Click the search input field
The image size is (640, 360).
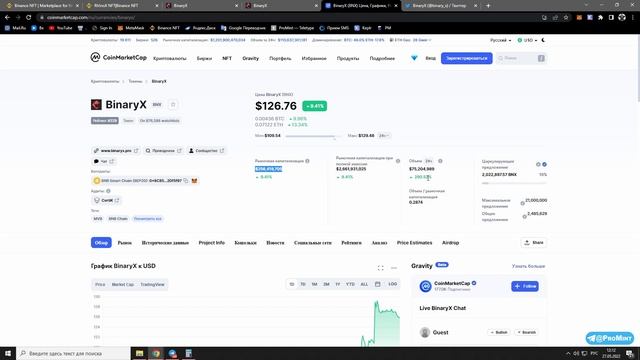521,58
